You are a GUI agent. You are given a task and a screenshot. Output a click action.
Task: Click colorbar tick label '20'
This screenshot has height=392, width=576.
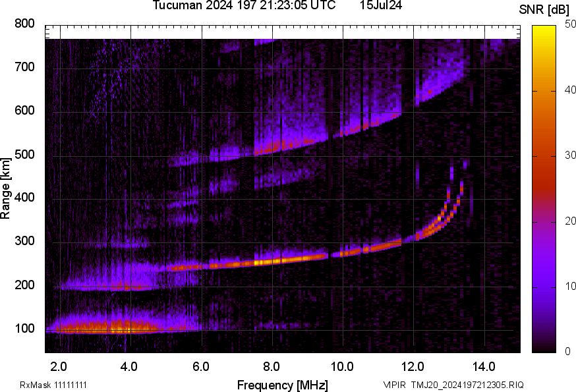pos(571,221)
